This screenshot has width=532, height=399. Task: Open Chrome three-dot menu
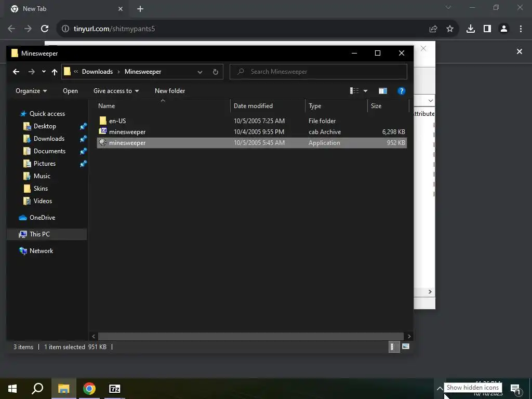point(521,29)
